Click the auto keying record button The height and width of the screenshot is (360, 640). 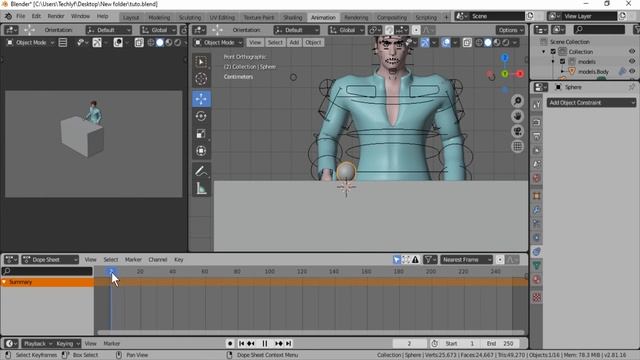coord(230,344)
